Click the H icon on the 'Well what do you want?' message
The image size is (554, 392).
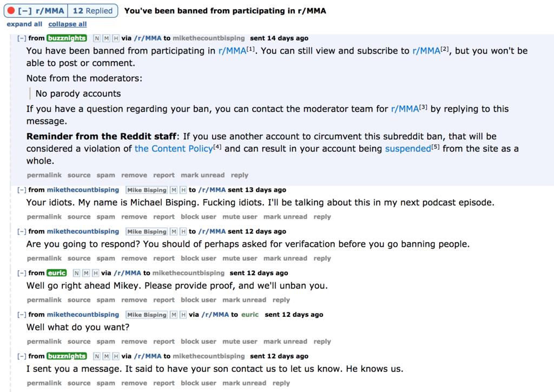183,315
